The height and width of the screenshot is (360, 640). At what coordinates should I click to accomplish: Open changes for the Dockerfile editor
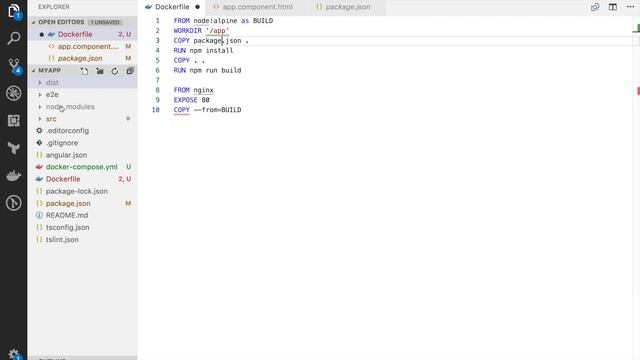pyautogui.click(x=595, y=7)
